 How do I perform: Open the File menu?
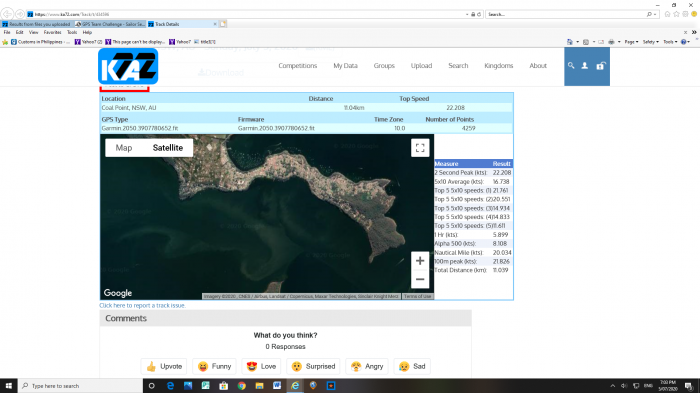7,32
